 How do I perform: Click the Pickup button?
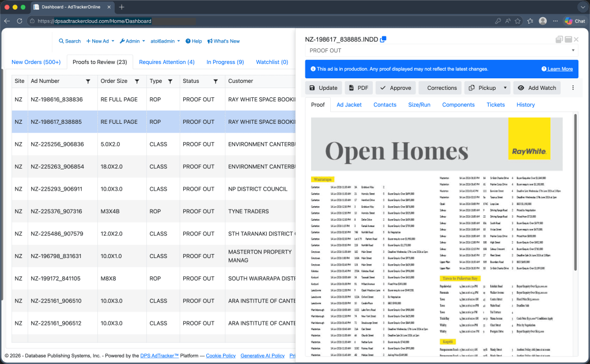click(x=482, y=88)
